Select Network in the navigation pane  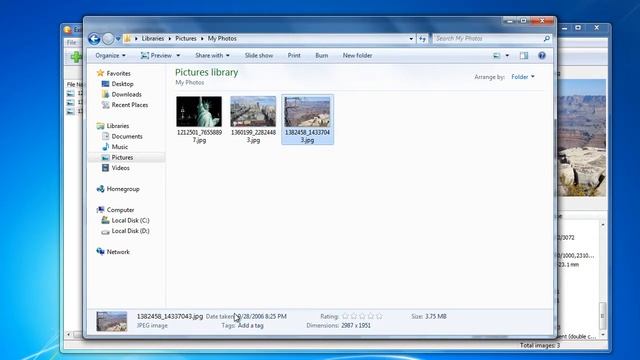(x=118, y=252)
